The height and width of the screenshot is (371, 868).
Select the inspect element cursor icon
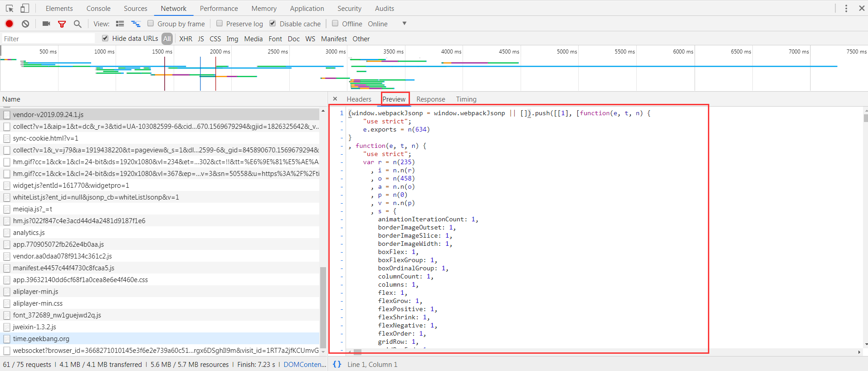point(10,8)
